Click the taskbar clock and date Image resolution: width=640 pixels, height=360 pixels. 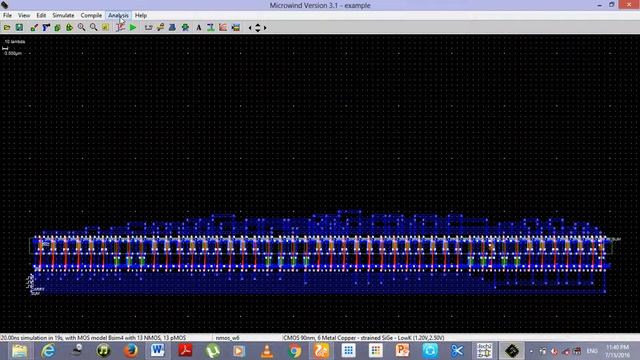[x=617, y=351]
